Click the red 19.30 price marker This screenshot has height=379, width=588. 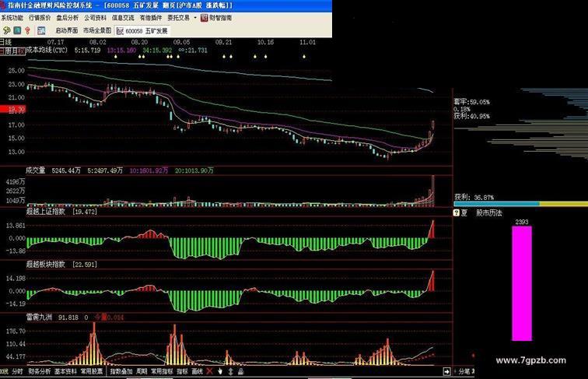coord(12,109)
